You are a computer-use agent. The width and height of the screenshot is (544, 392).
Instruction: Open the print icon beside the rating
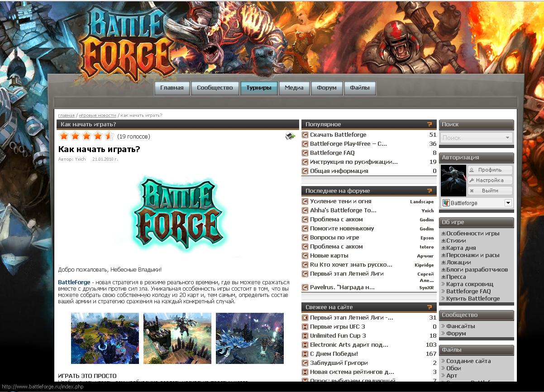pos(290,136)
